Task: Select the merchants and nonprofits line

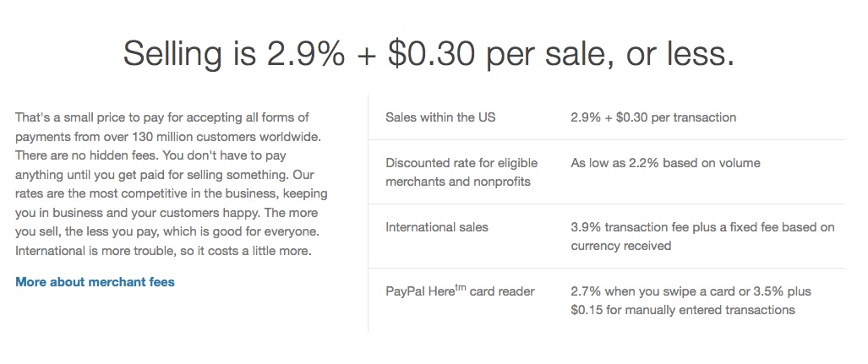Action: (x=458, y=182)
